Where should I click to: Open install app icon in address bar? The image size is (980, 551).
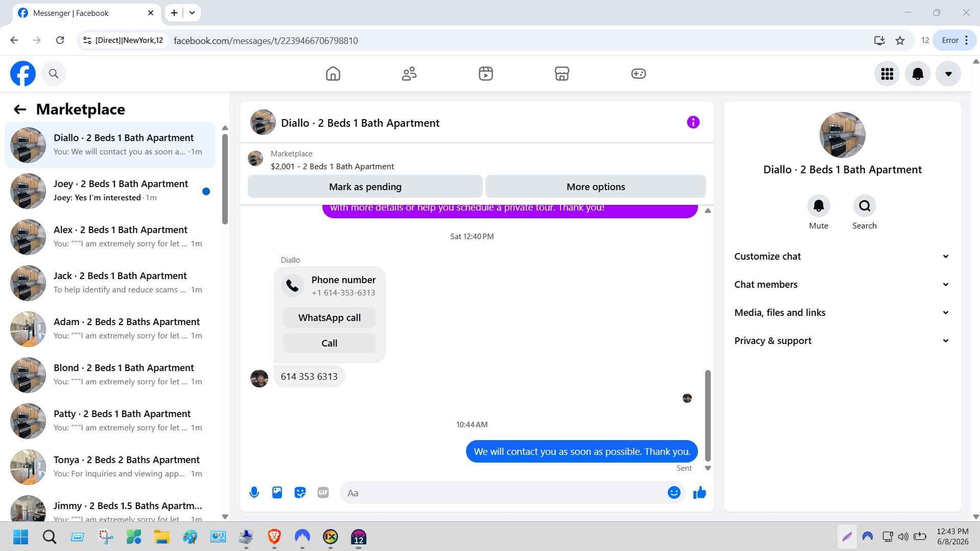(879, 40)
